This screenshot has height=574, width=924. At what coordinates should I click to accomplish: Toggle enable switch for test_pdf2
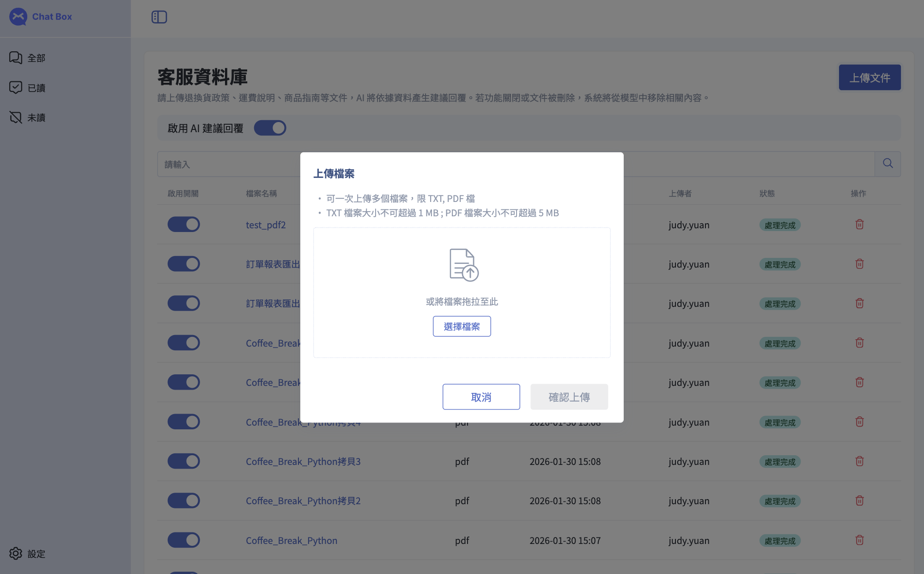click(x=183, y=225)
